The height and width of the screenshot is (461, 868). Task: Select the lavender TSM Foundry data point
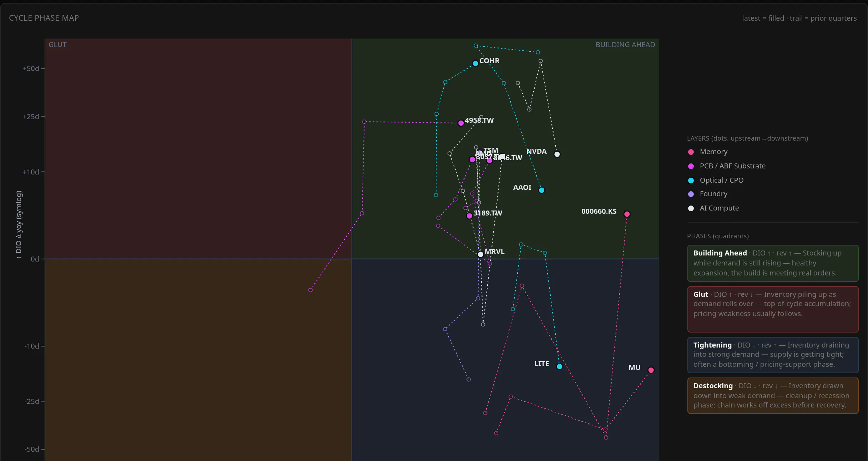pyautogui.click(x=480, y=153)
